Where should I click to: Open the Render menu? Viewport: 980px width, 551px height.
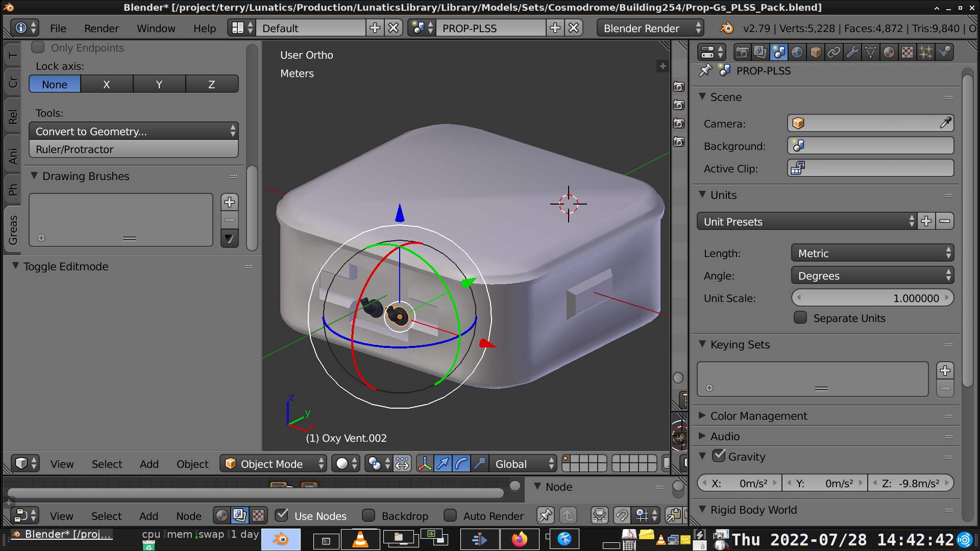pos(101,28)
